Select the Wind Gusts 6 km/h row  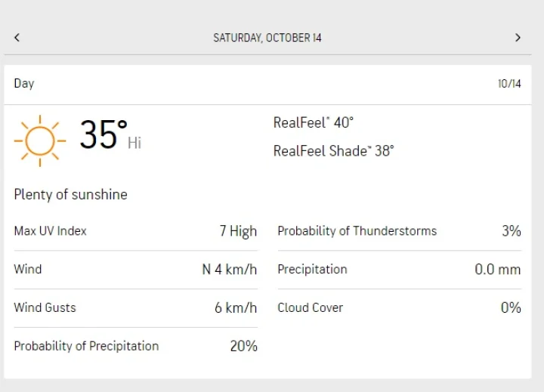click(136, 307)
